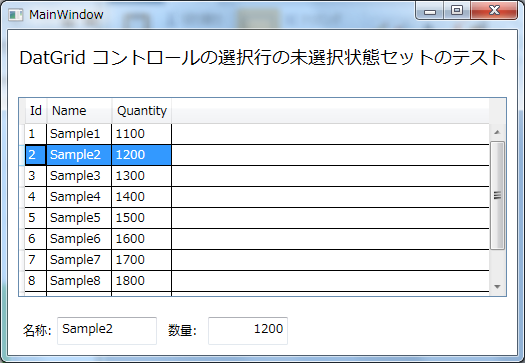Click the highlighted 1200 quantity cell in the grid

(x=142, y=155)
